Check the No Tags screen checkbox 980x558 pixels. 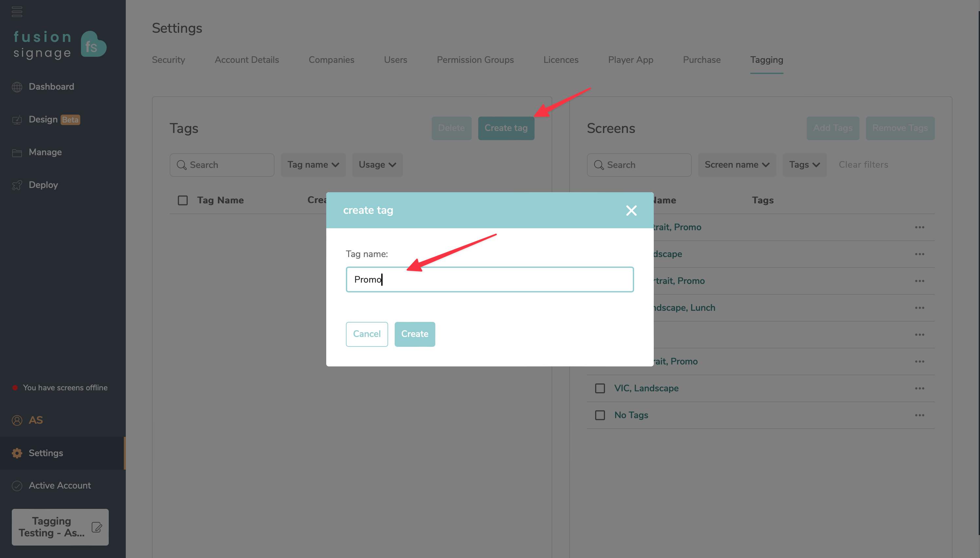tap(600, 415)
